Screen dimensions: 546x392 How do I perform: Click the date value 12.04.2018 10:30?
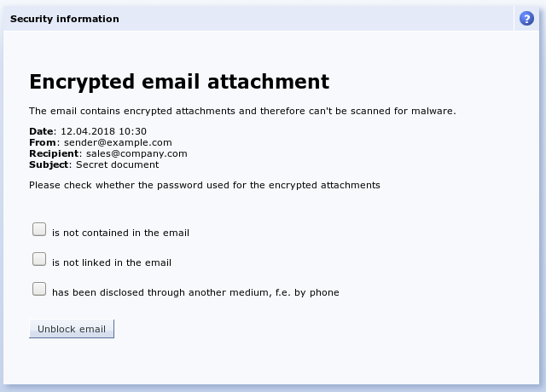click(x=103, y=131)
